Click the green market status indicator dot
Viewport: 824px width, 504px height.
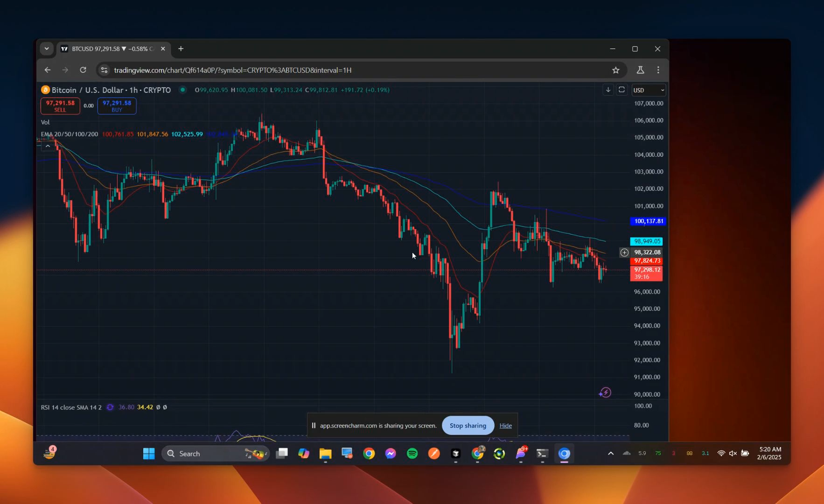pos(183,90)
